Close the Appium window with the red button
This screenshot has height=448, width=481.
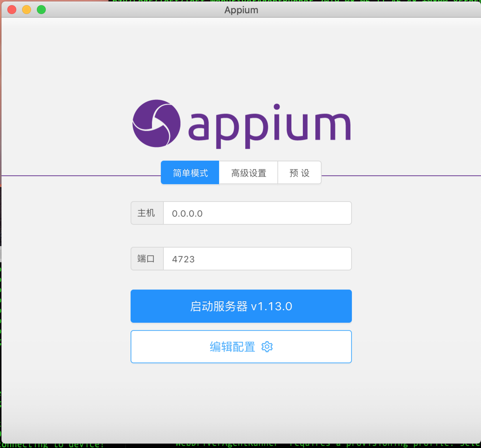pyautogui.click(x=12, y=10)
